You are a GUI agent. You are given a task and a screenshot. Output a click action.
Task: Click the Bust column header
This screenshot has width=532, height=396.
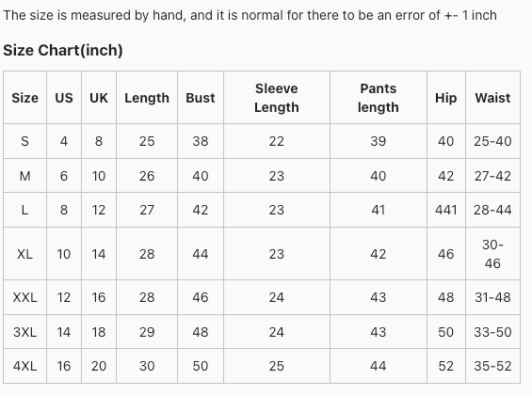[201, 98]
